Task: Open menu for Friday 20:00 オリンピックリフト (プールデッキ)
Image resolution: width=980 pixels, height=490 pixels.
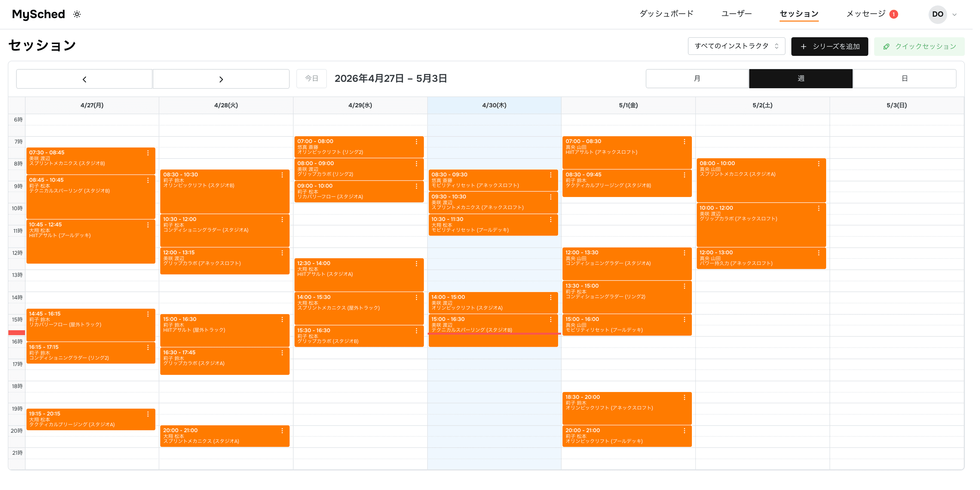Action: coord(685,431)
